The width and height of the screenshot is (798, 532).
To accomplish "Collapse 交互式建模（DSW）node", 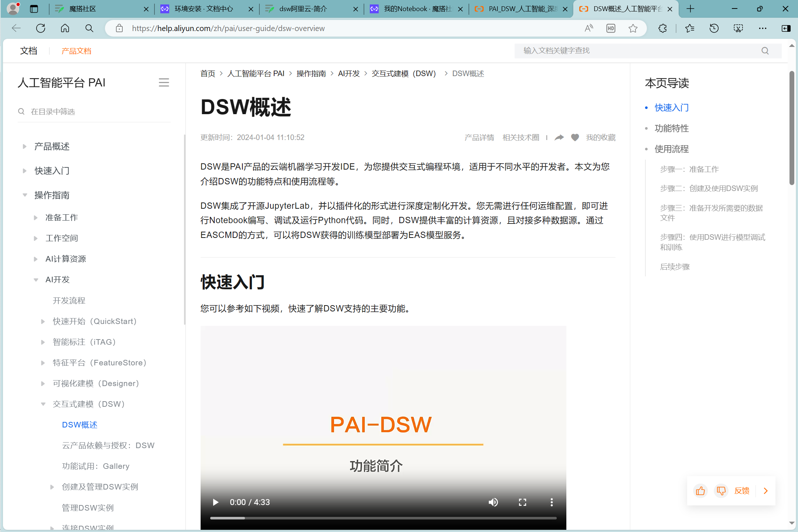I will click(x=43, y=404).
